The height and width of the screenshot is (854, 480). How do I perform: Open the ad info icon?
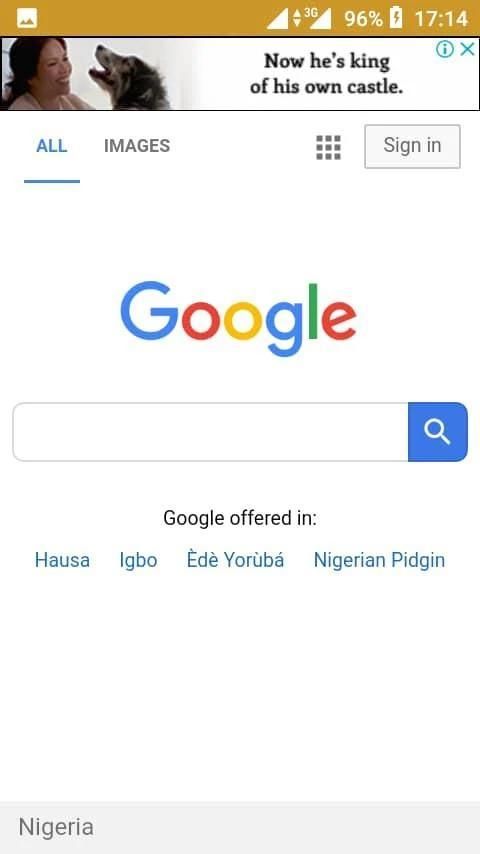point(445,50)
